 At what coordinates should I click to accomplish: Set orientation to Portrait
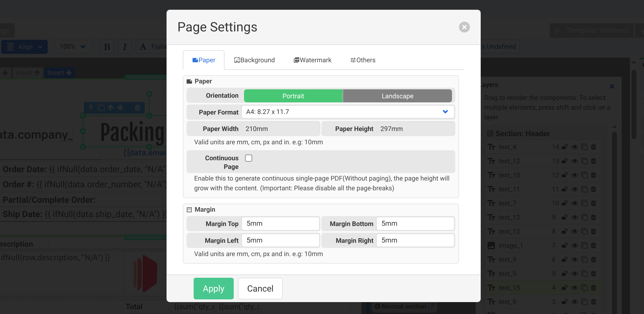point(293,96)
